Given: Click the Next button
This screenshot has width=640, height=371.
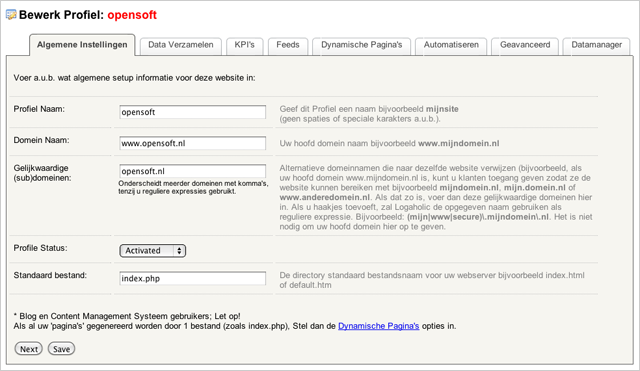Looking at the screenshot, I should click(29, 349).
